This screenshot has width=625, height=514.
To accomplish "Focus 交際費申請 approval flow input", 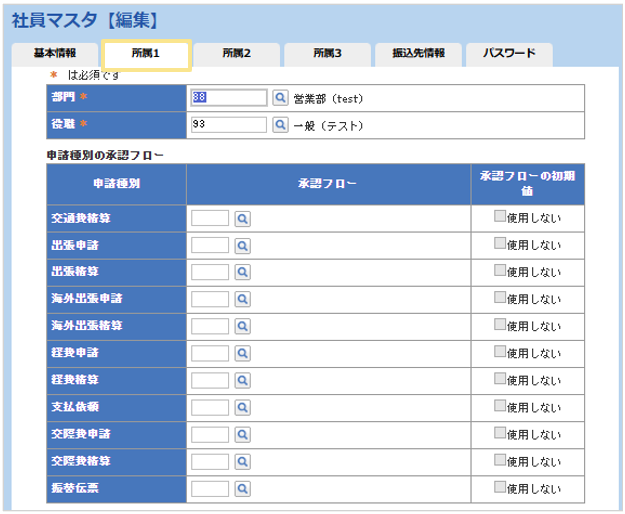I will coord(210,434).
